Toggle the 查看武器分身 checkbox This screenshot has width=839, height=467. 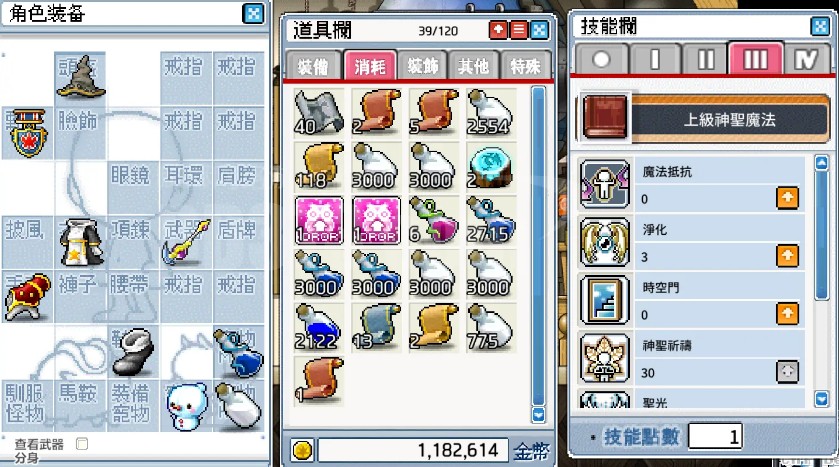(82, 444)
